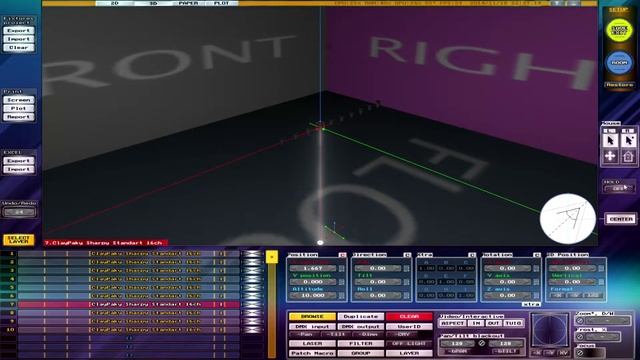Click the TUIO button in Video/Interactive

(x=513, y=323)
